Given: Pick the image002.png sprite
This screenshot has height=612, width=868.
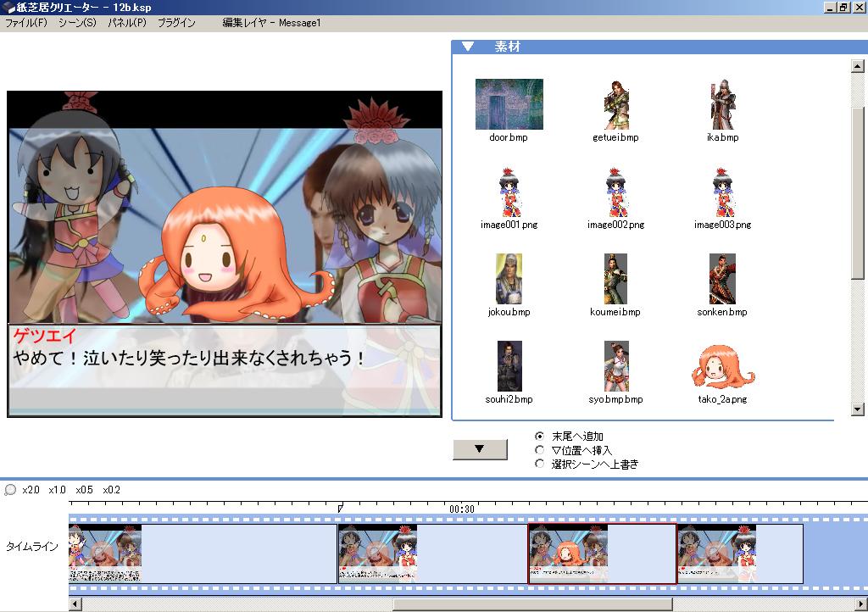Looking at the screenshot, I should point(615,192).
